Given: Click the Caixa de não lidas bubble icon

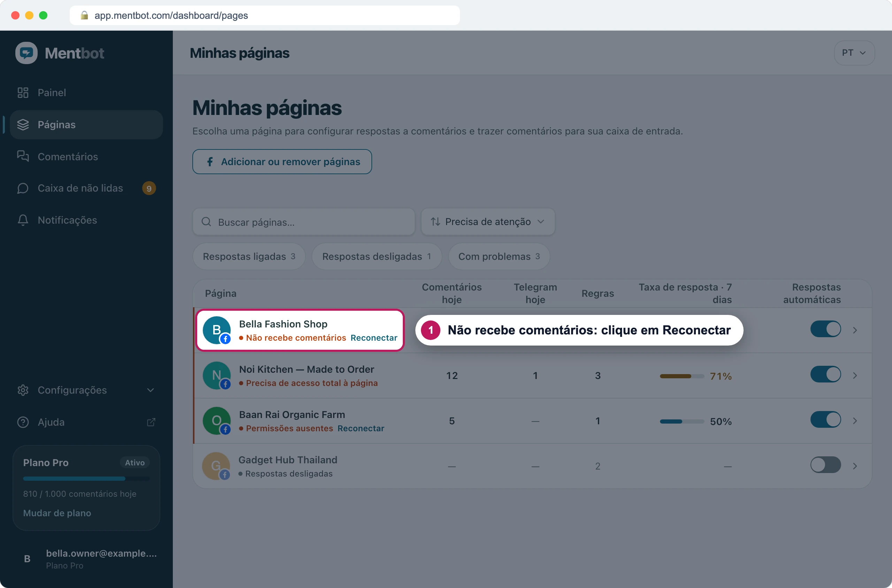Looking at the screenshot, I should [23, 188].
